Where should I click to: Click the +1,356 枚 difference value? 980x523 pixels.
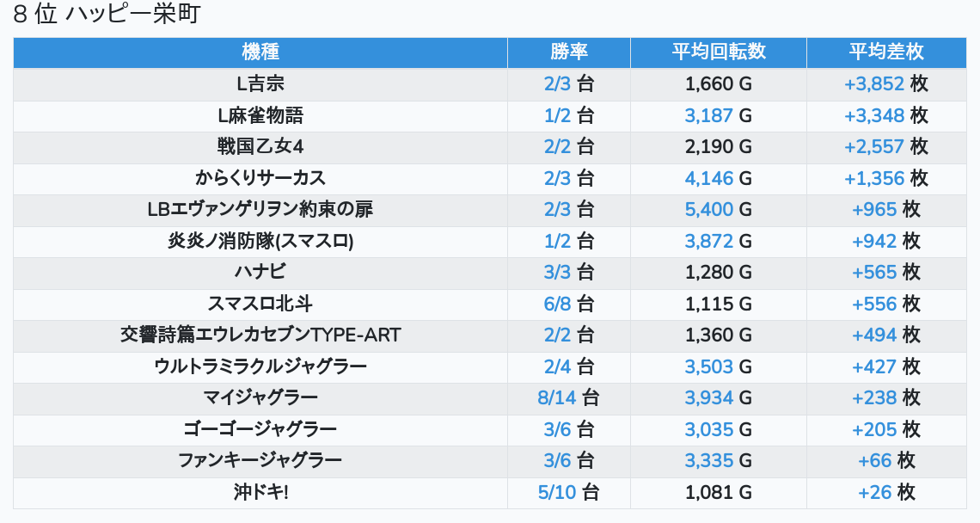tap(886, 178)
